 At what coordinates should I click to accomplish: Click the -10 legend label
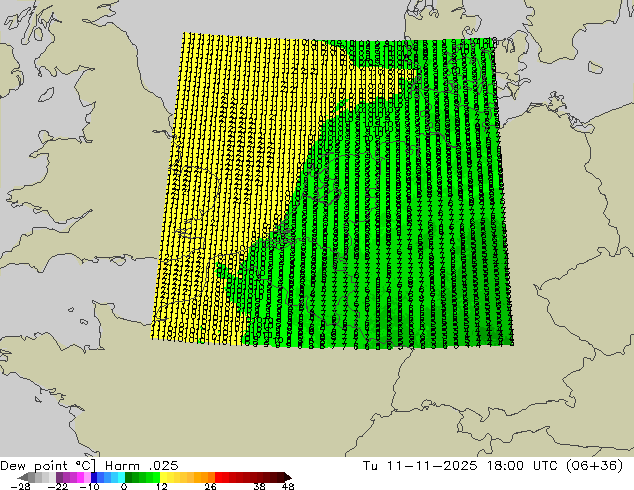(89, 486)
